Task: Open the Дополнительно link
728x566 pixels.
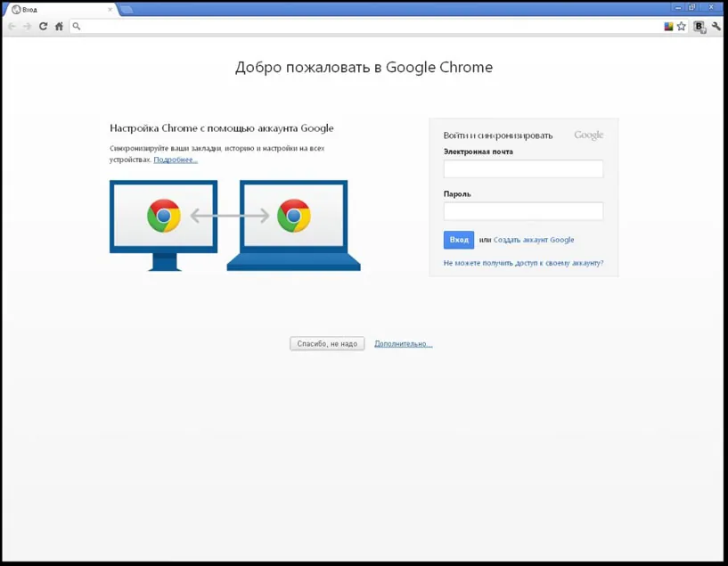Action: [404, 343]
